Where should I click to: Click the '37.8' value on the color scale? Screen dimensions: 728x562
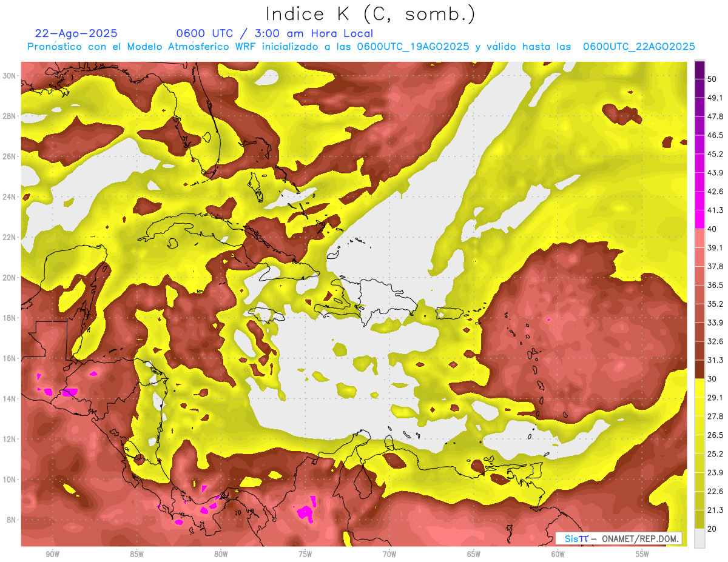pyautogui.click(x=715, y=267)
